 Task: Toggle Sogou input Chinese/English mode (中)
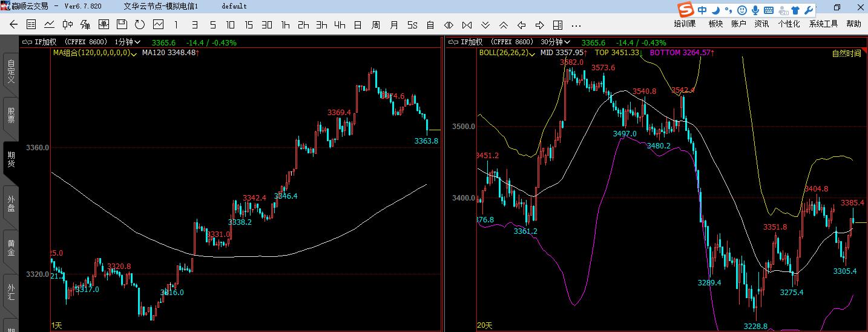coord(702,10)
